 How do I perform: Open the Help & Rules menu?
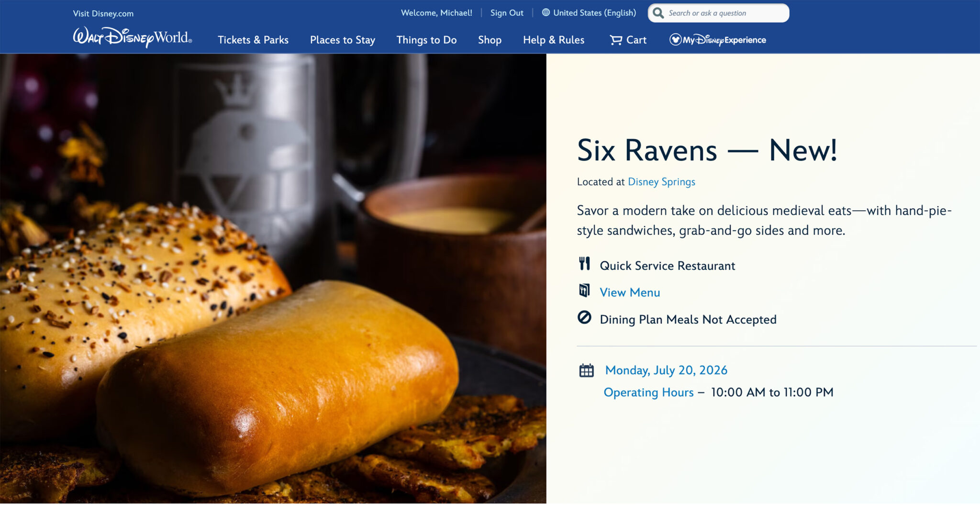(554, 40)
